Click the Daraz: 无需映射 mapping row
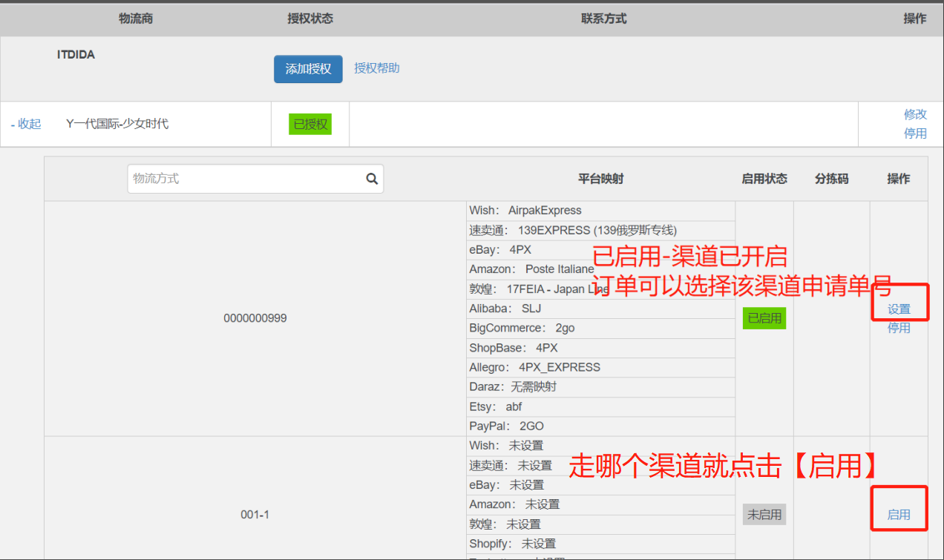 point(600,386)
